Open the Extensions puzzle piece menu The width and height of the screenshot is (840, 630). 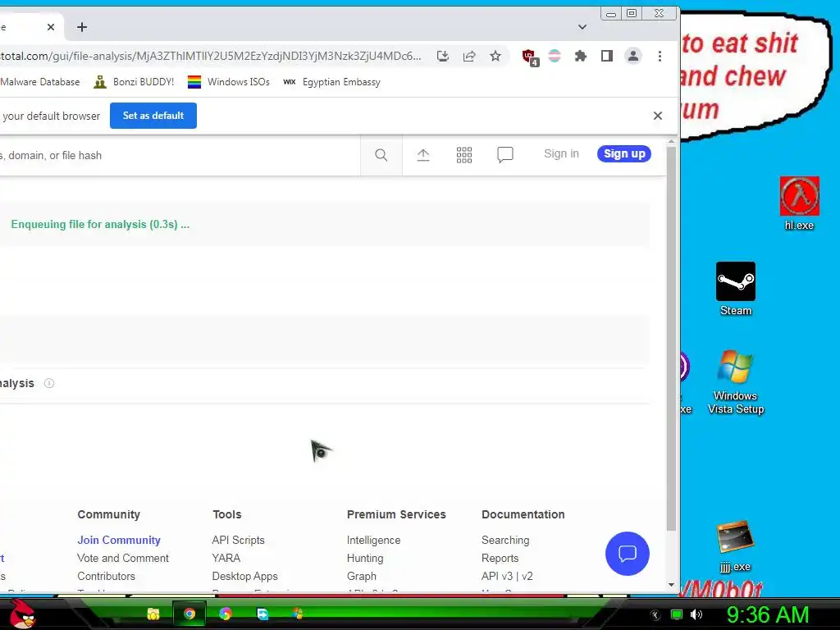point(580,56)
